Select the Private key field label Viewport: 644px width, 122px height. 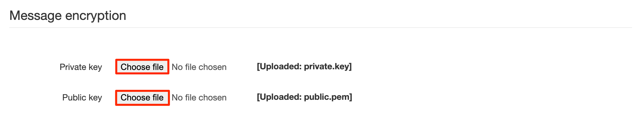81,67
